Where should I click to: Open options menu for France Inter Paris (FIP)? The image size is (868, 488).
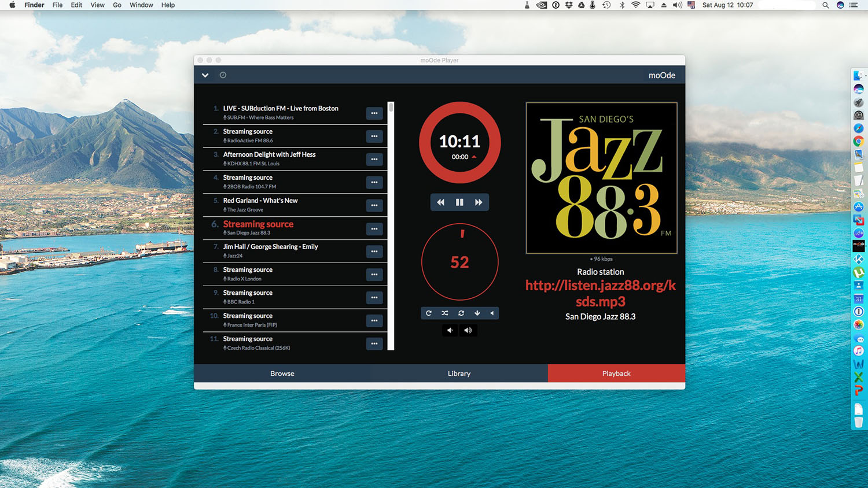pos(374,321)
